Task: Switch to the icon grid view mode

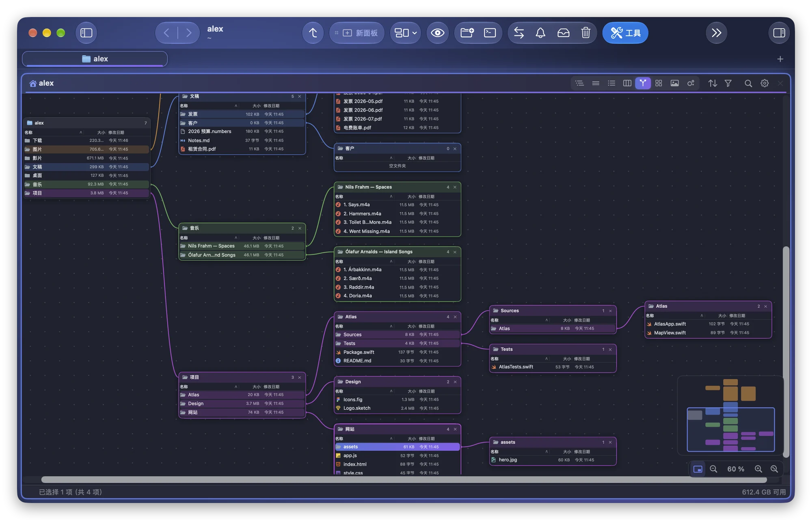Action: pyautogui.click(x=659, y=83)
